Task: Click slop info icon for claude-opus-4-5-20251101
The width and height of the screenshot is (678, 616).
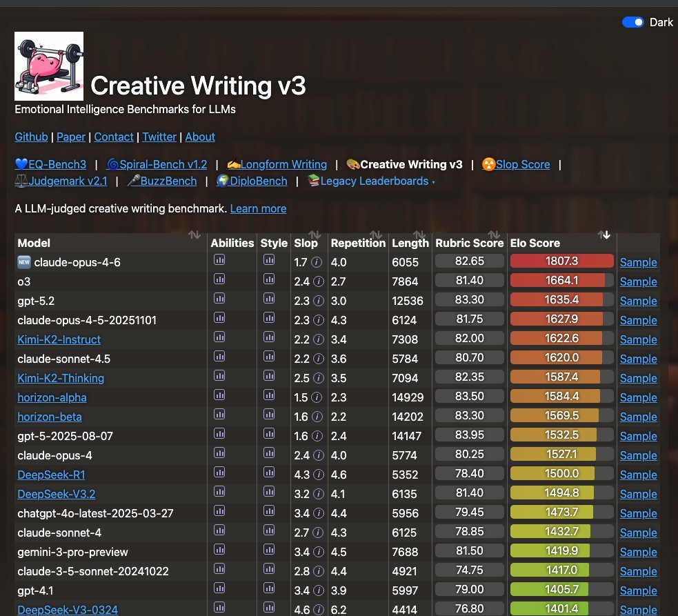Action: [x=319, y=320]
